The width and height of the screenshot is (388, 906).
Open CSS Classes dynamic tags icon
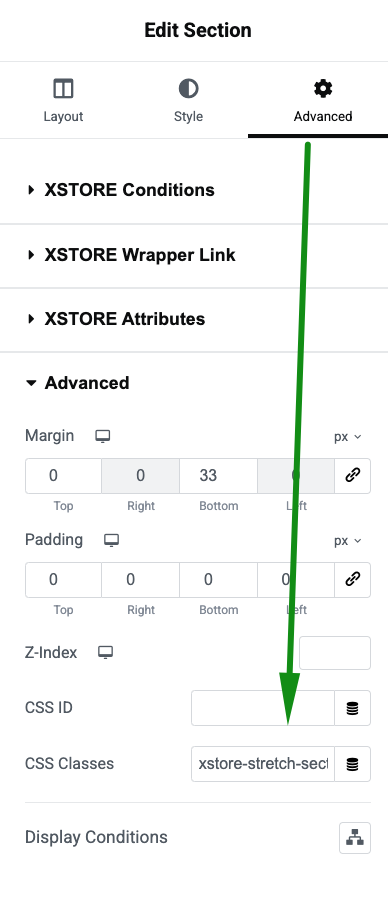pyautogui.click(x=352, y=764)
